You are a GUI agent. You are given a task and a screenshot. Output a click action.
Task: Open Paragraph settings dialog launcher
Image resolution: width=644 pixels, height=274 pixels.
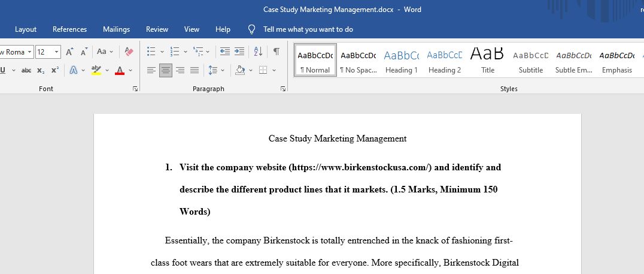[x=283, y=89]
